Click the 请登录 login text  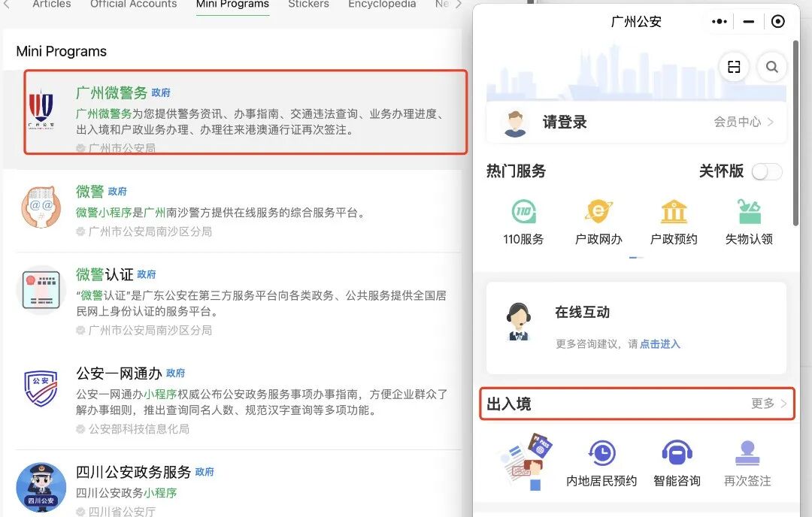click(x=565, y=122)
